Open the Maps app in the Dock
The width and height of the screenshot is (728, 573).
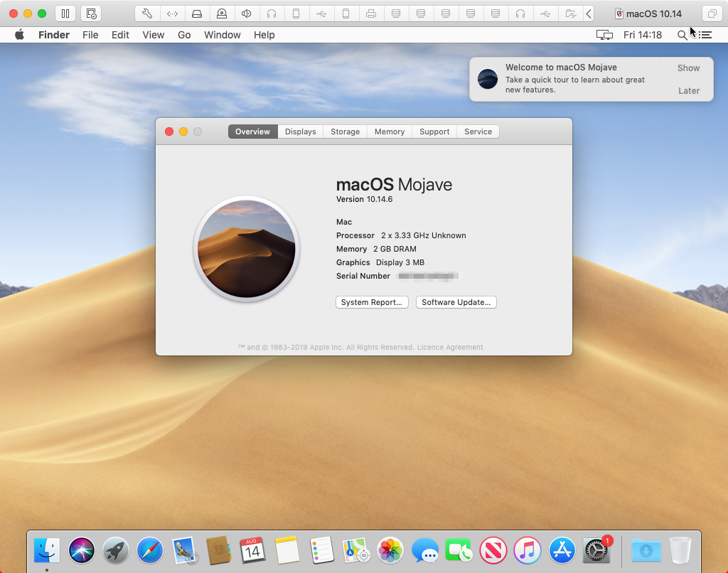(x=355, y=550)
